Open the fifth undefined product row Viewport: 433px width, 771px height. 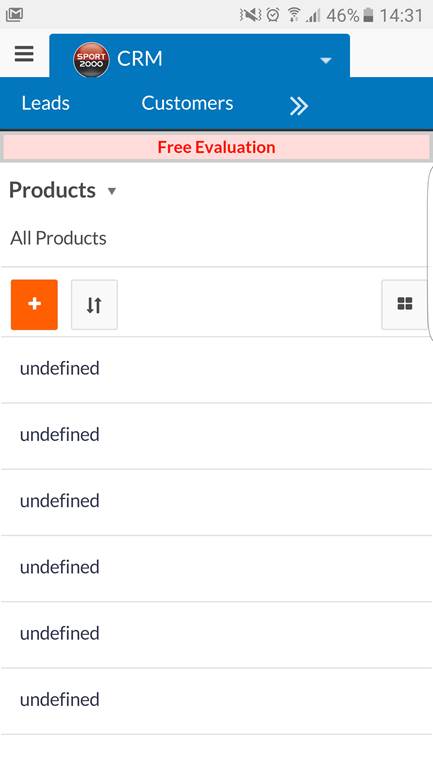216,635
